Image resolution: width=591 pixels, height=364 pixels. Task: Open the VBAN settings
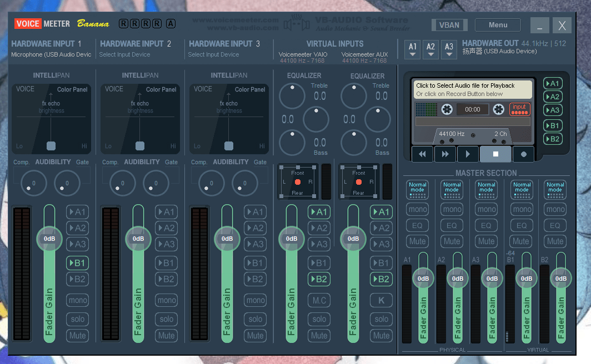coord(449,25)
